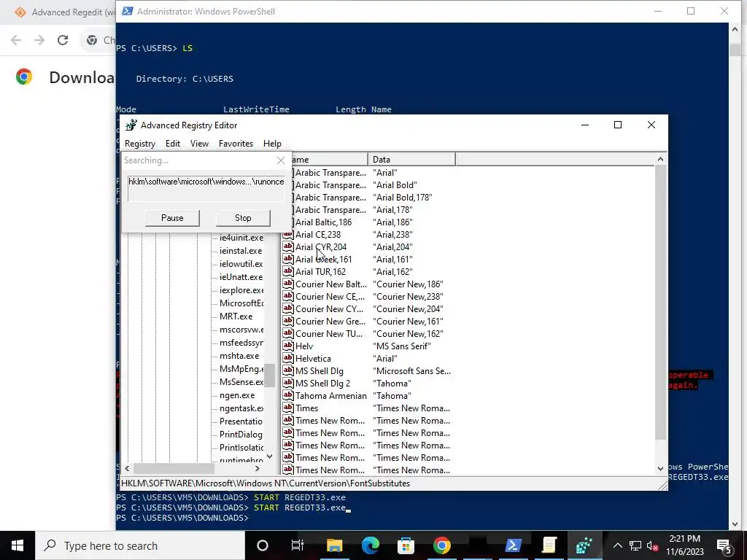This screenshot has width=747, height=560.
Task: Select the ielowutil.exe tree key
Action: click(241, 264)
